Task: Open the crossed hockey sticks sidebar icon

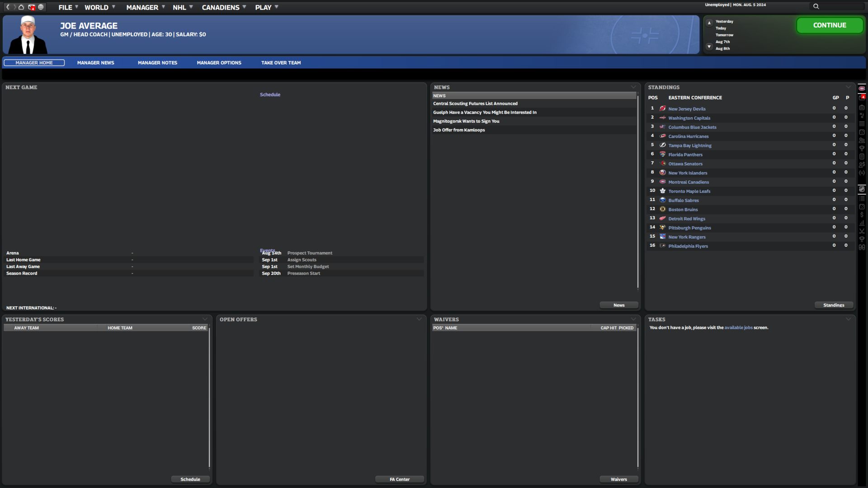Action: coord(862,231)
